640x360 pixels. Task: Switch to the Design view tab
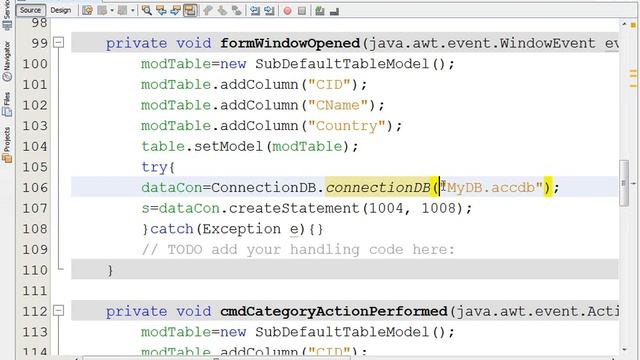pyautogui.click(x=60, y=10)
